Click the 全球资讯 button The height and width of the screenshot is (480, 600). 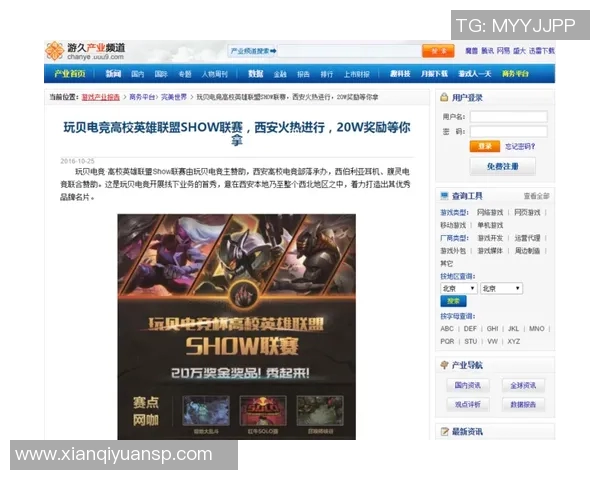[x=523, y=385]
